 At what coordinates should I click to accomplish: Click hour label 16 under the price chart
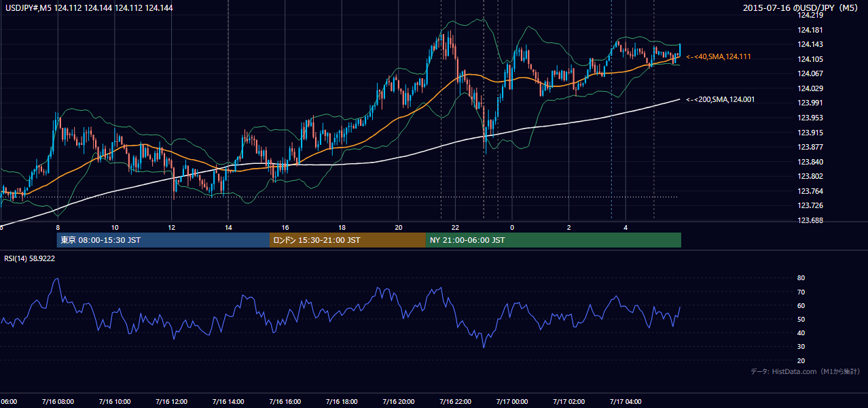pos(285,227)
